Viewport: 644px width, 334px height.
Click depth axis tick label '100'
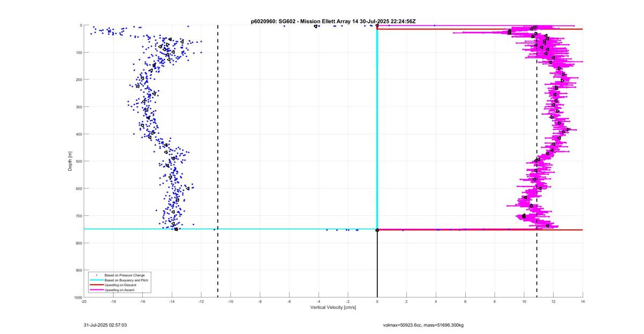point(79,53)
